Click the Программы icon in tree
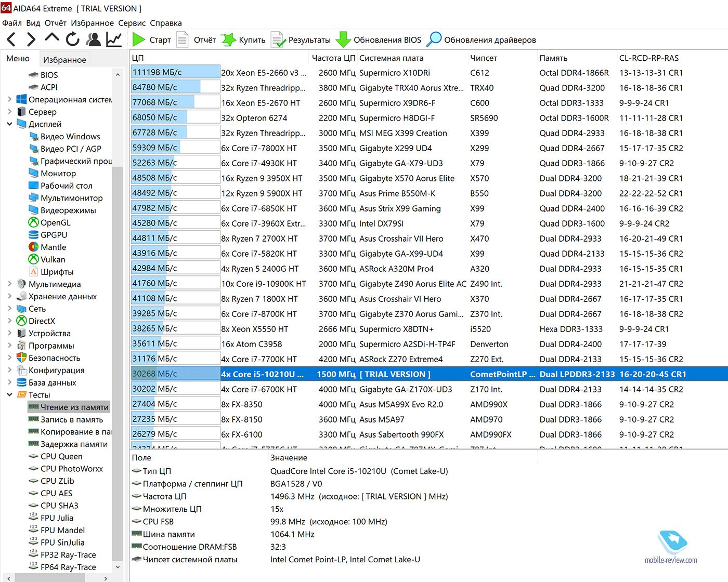Screen dimensions: 728x582 22,346
